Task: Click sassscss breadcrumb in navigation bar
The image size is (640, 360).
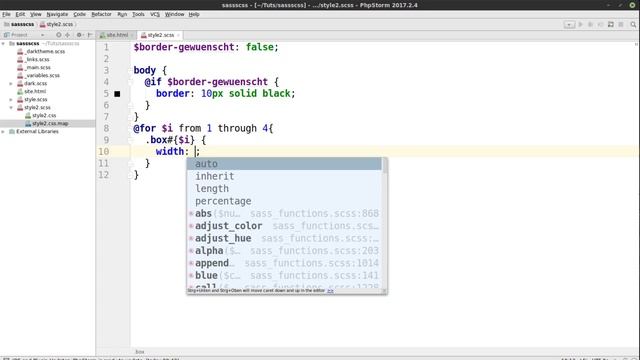Action: point(19,24)
